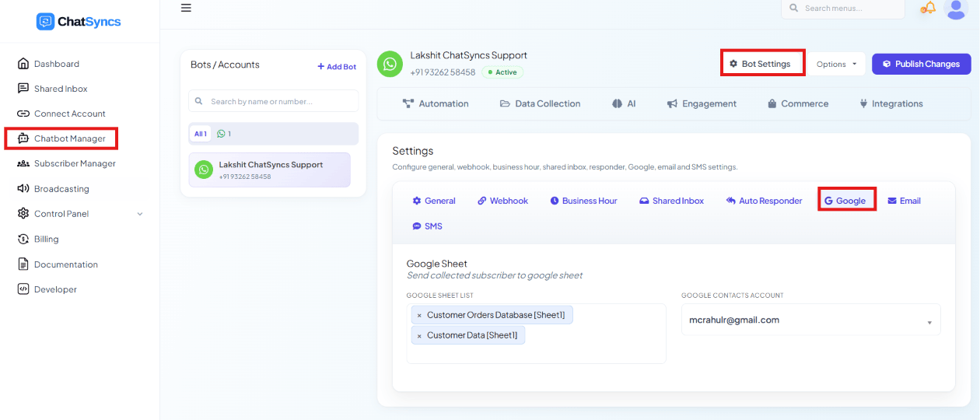Click the Connect Account link icon
Image resolution: width=980 pixels, height=420 pixels.
(x=23, y=114)
